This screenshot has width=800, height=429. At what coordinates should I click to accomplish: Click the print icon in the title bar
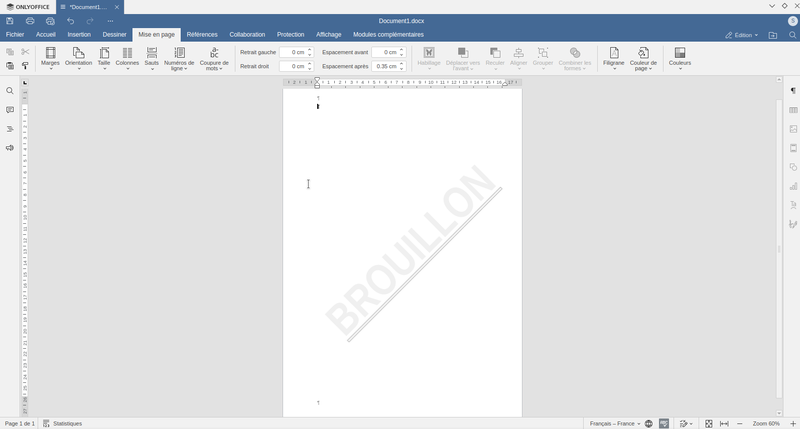(30, 21)
